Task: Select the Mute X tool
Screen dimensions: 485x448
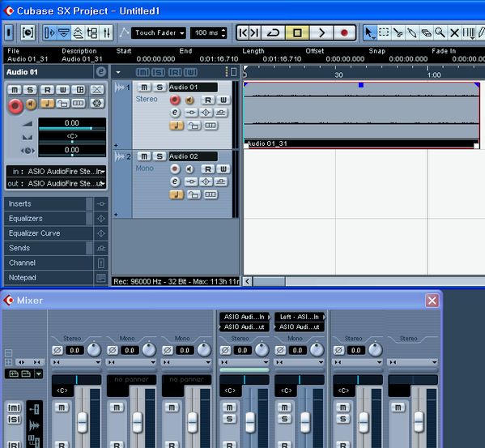Action: (x=454, y=32)
